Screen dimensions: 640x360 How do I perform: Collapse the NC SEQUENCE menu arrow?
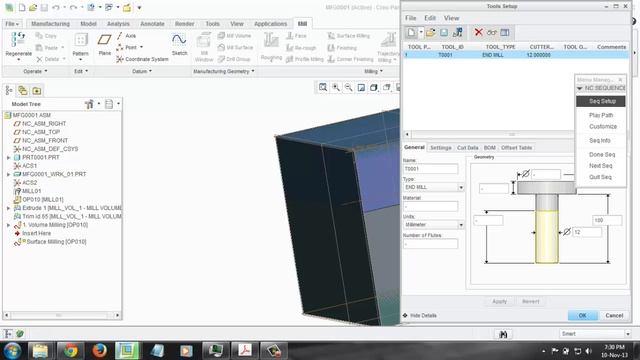(x=580, y=88)
